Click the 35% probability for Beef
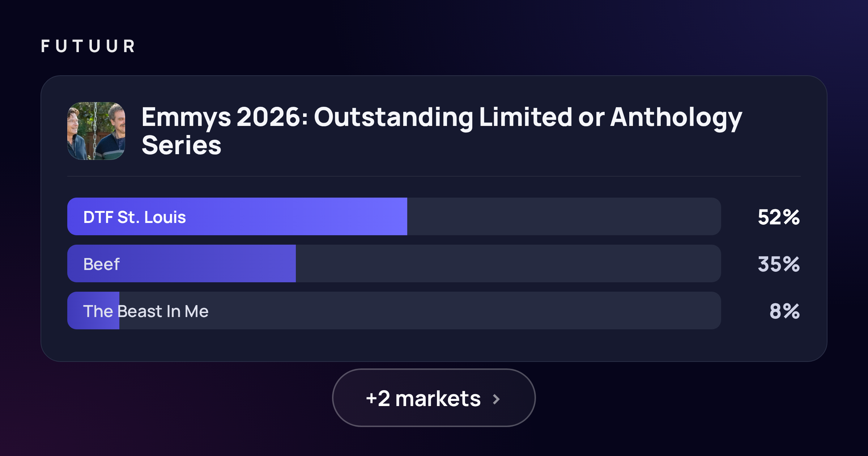The width and height of the screenshot is (868, 456). point(779,264)
